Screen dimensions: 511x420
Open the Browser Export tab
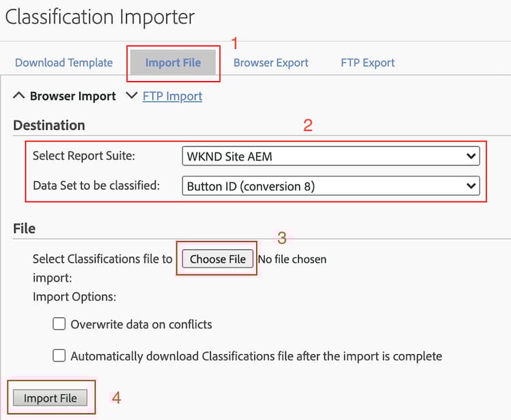(x=270, y=63)
